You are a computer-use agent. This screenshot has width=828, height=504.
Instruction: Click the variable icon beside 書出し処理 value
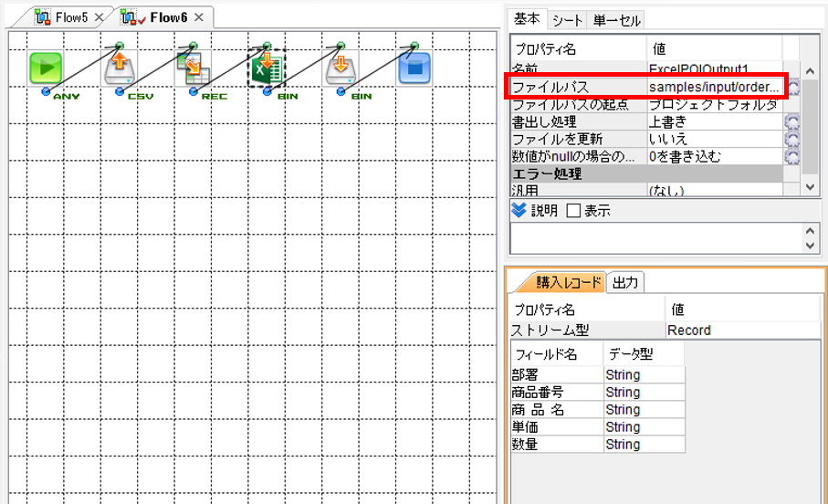791,122
